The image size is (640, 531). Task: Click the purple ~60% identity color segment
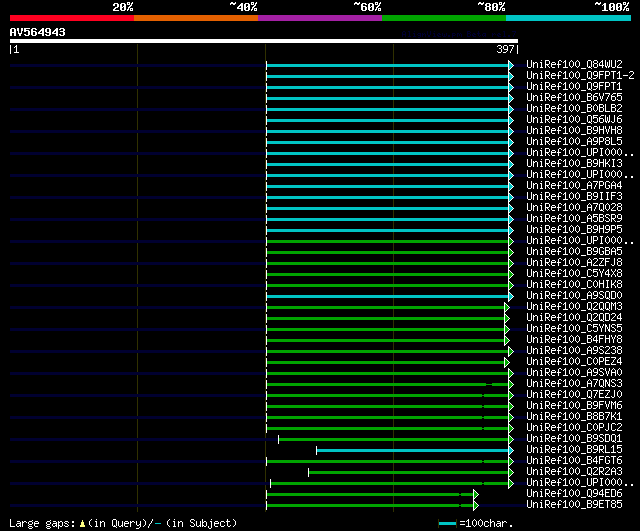click(x=320, y=18)
